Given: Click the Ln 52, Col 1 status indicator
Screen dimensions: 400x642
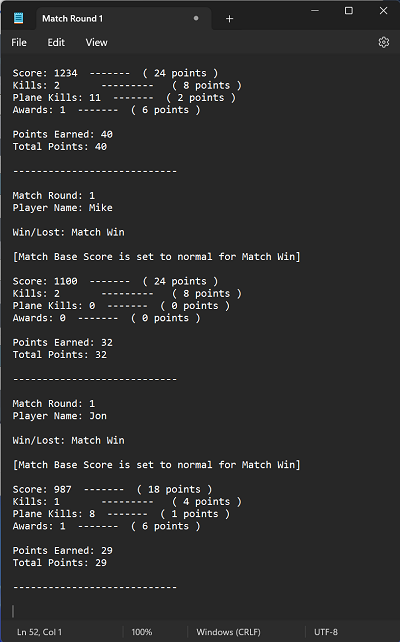Looking at the screenshot, I should point(39,632).
